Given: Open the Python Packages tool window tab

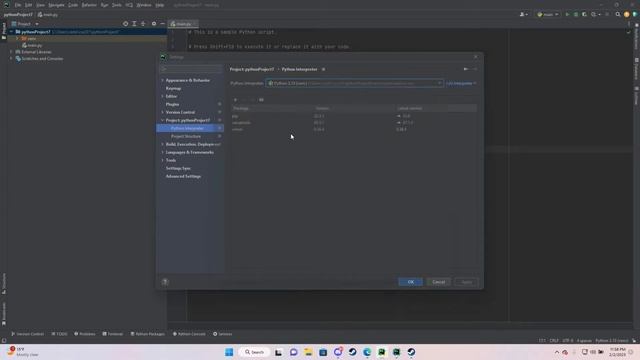Looking at the screenshot, I should point(147,334).
